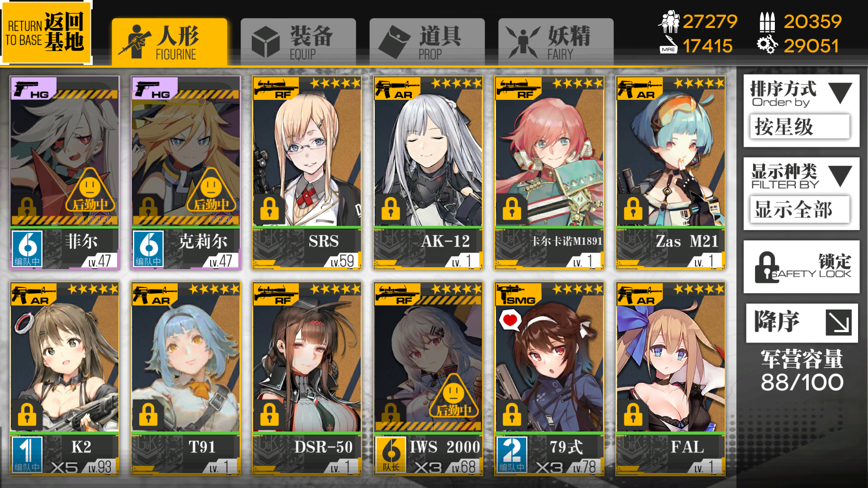Switch to the 装备 Equip tab
The image size is (868, 488).
coord(298,42)
